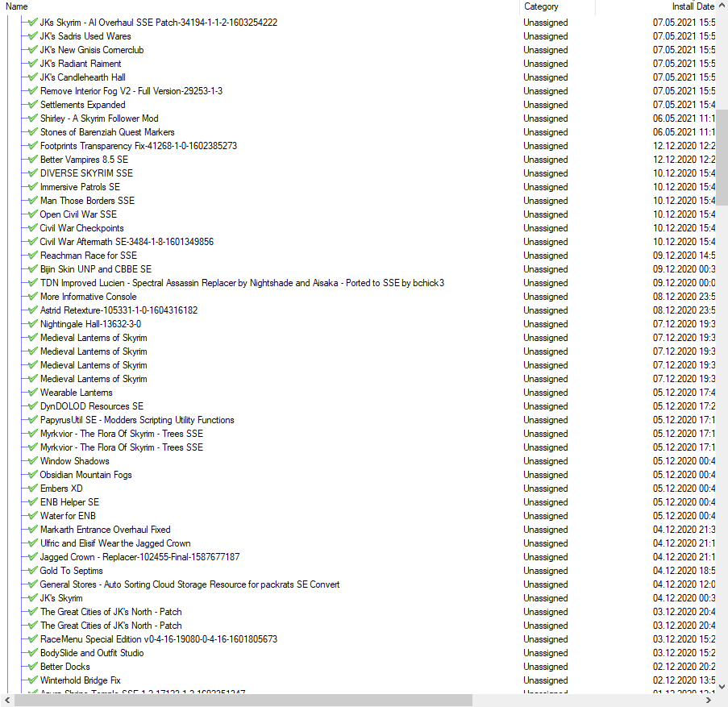This screenshot has height=707, width=728.
Task: Select PapyrusUtil SE Modders Scripting Utility Functions
Action: tap(137, 420)
